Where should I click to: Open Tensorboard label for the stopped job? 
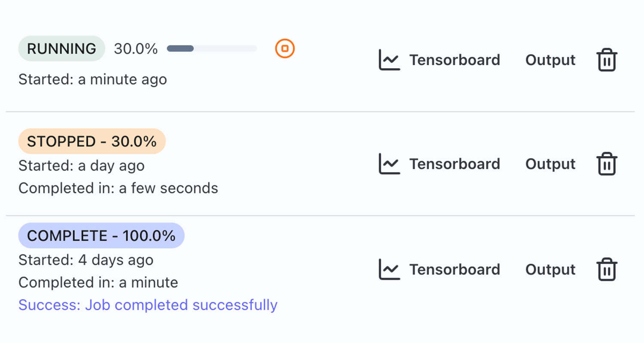(454, 164)
